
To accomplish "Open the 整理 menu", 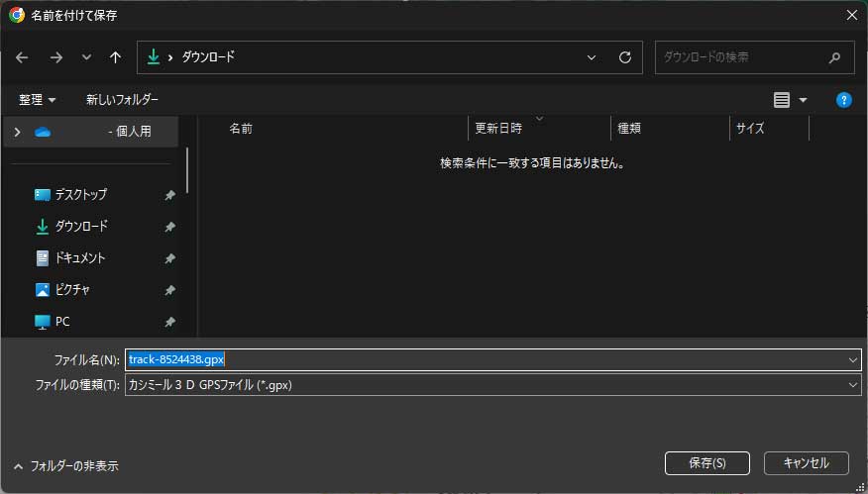I will 38,100.
